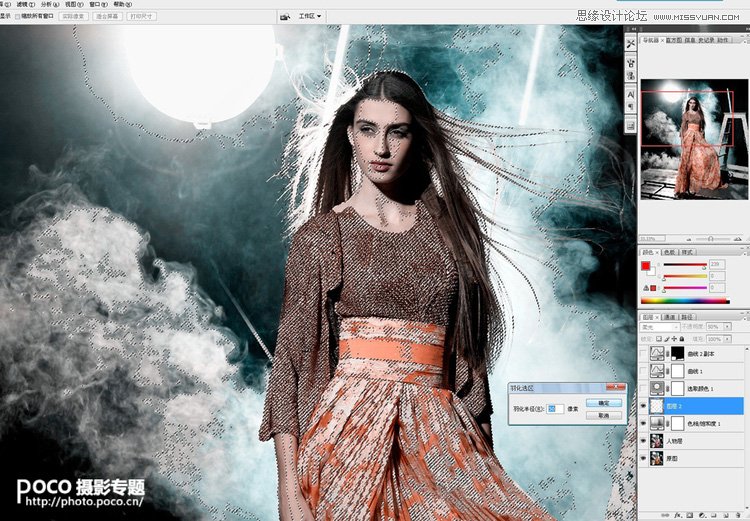Open the Character panel dock icon
The height and width of the screenshot is (521, 750).
pyautogui.click(x=631, y=94)
